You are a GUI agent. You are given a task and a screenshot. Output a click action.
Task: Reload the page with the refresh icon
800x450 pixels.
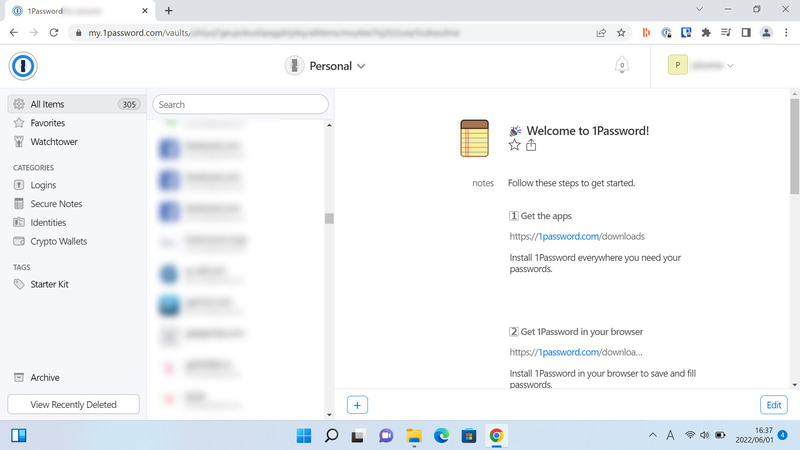[x=54, y=33]
